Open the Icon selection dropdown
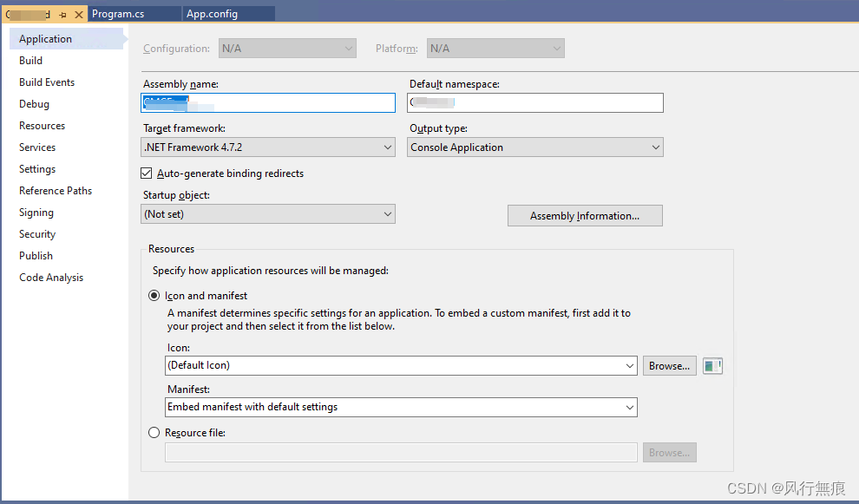Image resolution: width=859 pixels, height=504 pixels. tap(631, 365)
